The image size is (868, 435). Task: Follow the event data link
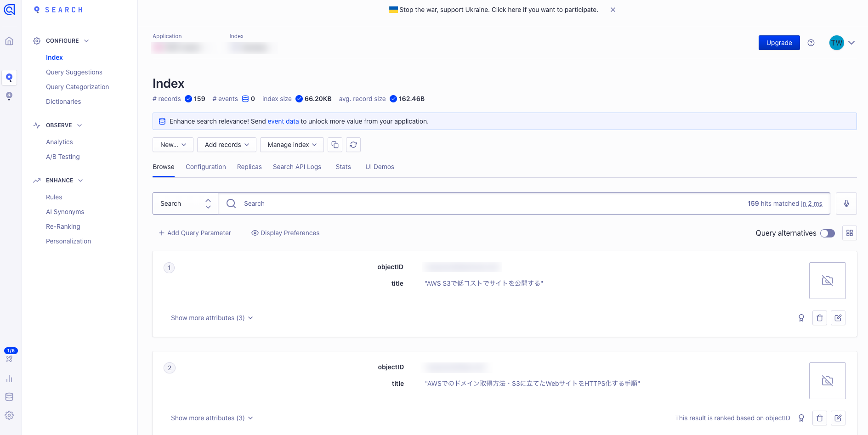[283, 121]
